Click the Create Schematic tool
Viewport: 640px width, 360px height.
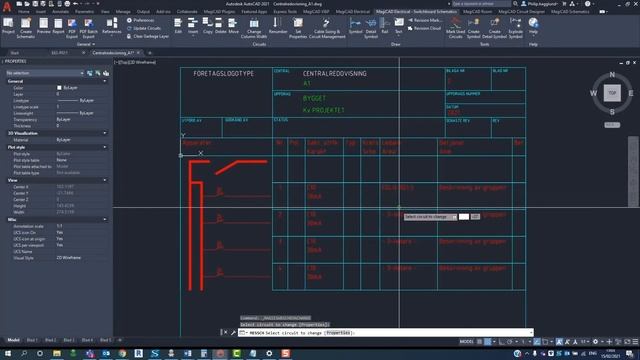click(25, 28)
